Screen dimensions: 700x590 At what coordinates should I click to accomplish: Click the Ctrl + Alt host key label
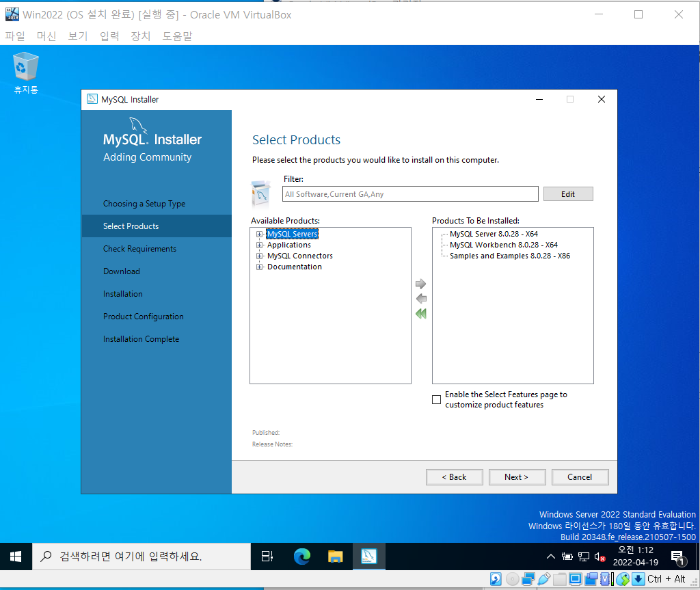667,579
